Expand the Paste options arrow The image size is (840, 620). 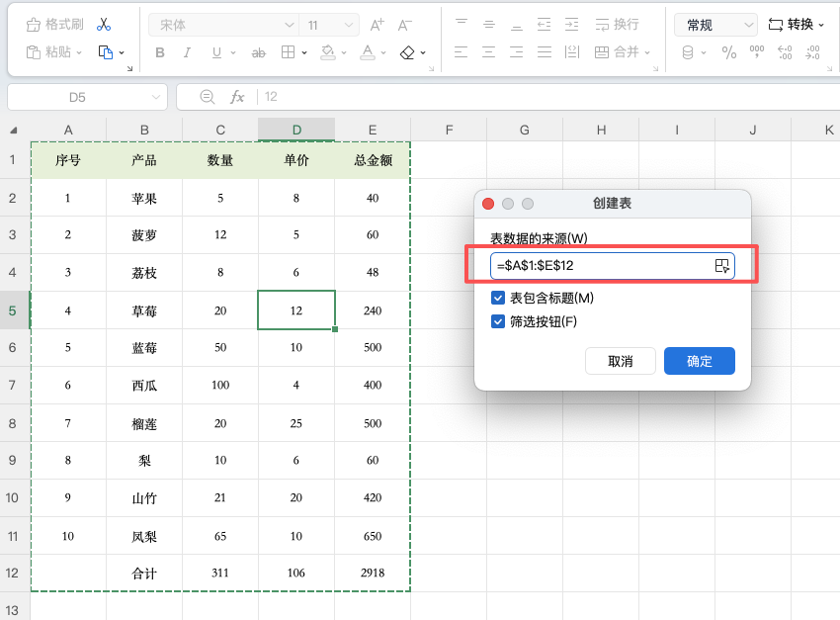click(x=79, y=52)
